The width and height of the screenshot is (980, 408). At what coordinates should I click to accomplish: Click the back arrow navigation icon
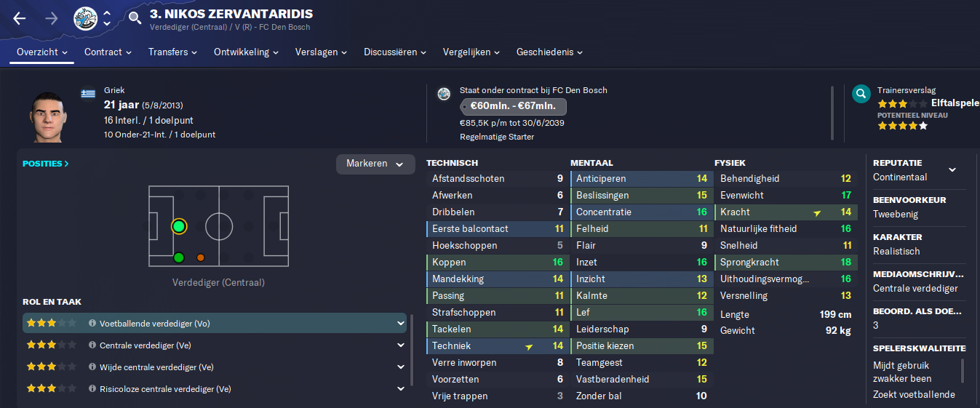point(20,18)
